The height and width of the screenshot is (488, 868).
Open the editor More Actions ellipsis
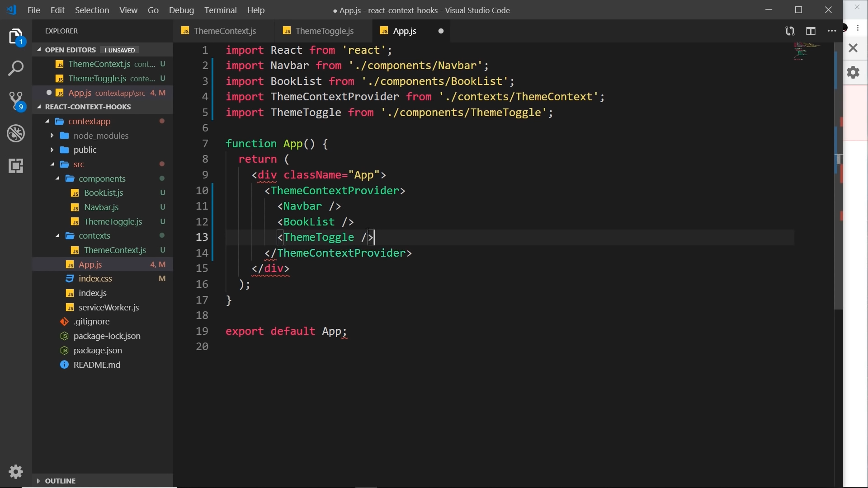pyautogui.click(x=831, y=31)
